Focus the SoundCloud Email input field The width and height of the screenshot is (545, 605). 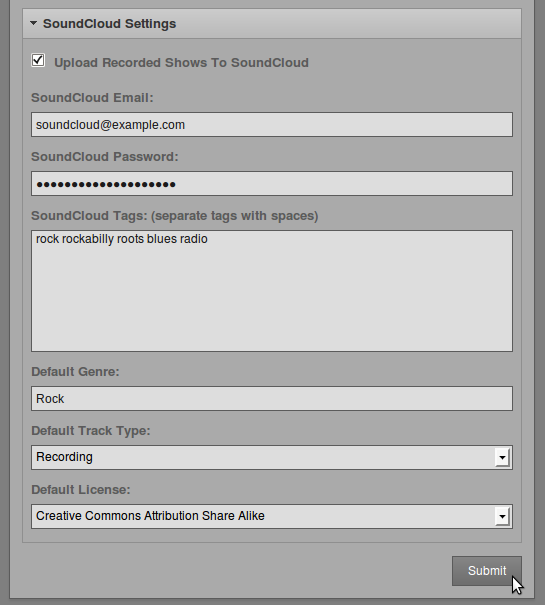(x=272, y=125)
